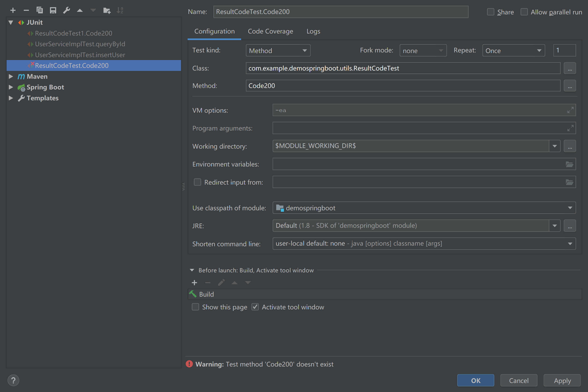Viewport: 588px width, 392px height.
Task: Click the Copy Configuration icon
Action: pos(40,10)
